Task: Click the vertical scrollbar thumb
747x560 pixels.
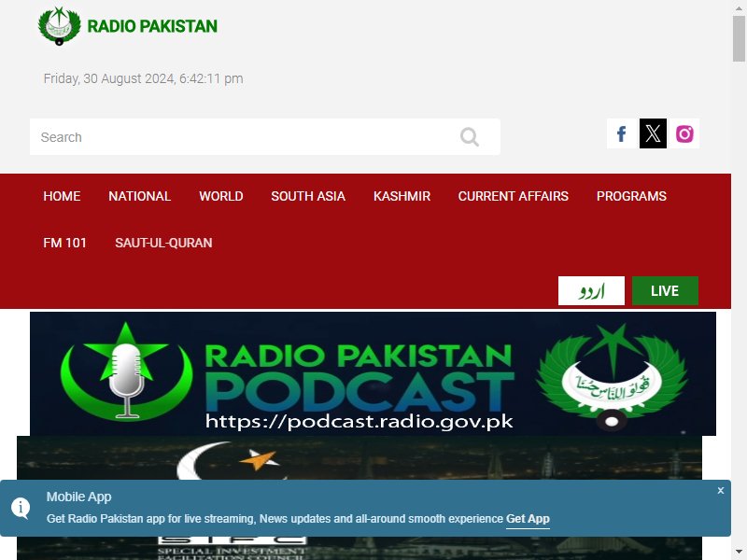Action: click(x=739, y=38)
